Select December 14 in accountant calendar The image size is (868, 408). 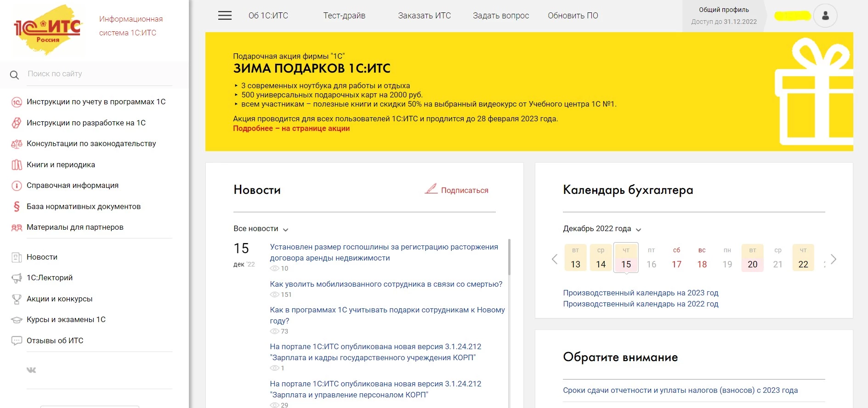pos(601,258)
